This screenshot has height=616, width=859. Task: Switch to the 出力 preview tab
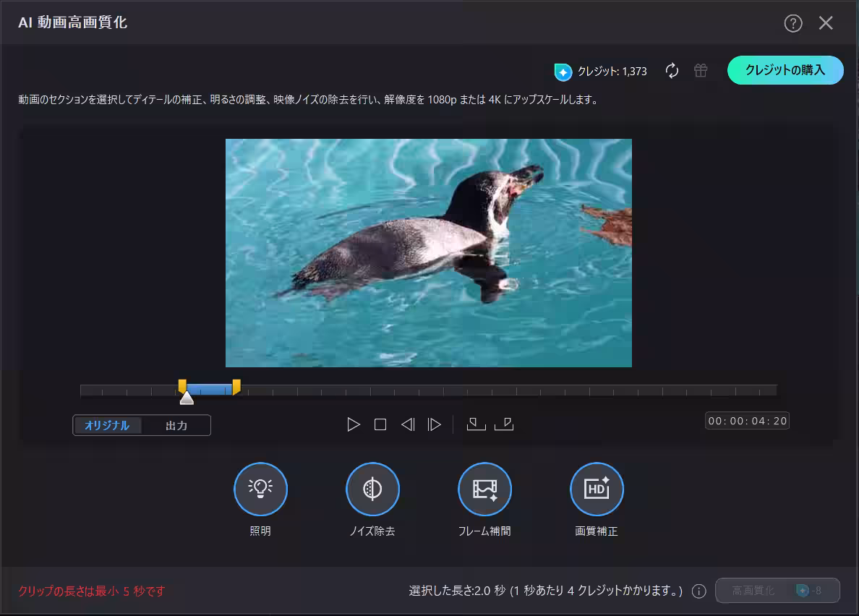click(x=177, y=425)
